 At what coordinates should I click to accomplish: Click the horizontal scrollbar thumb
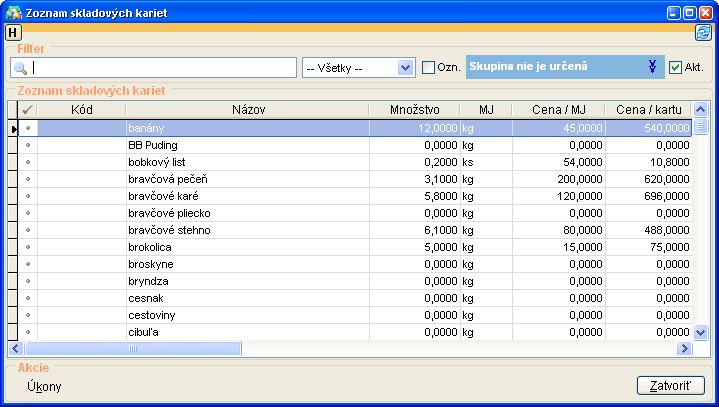135,349
